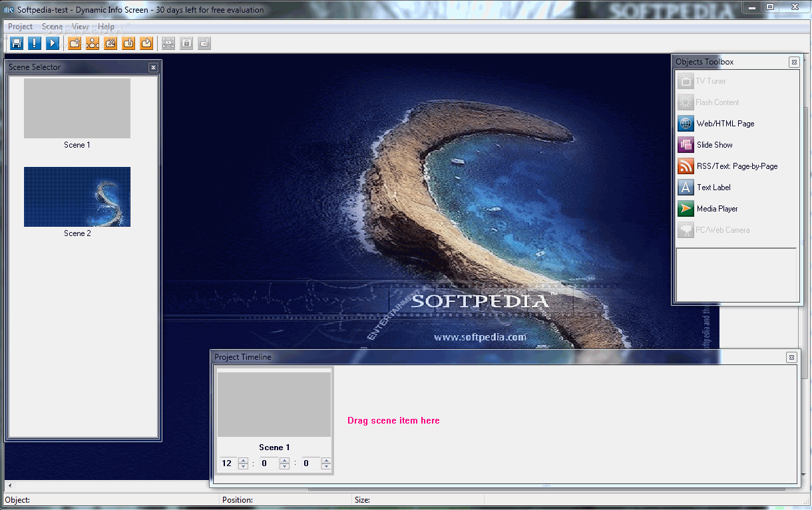The width and height of the screenshot is (812, 510).
Task: Increase hours with the up arrow
Action: 244,460
